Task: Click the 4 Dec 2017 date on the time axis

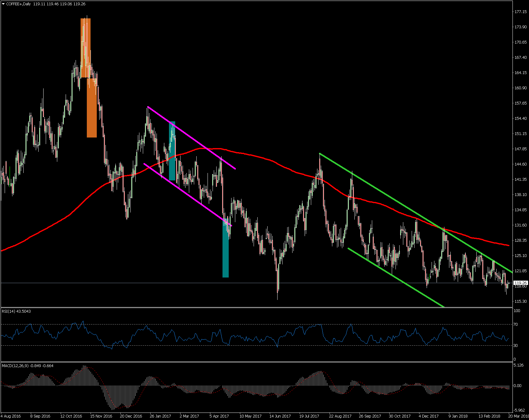Action: (x=428, y=416)
